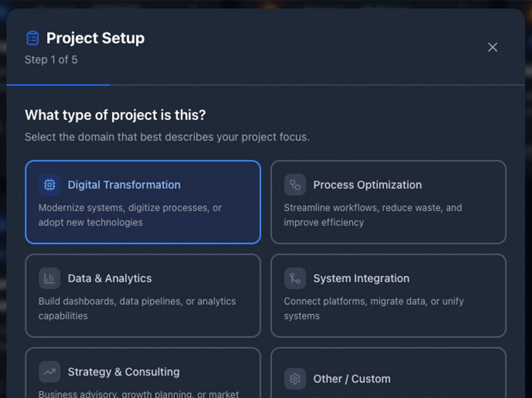Screen dimensions: 532x398
Task: Click the Process Optimization workflow icon
Action: (295, 185)
